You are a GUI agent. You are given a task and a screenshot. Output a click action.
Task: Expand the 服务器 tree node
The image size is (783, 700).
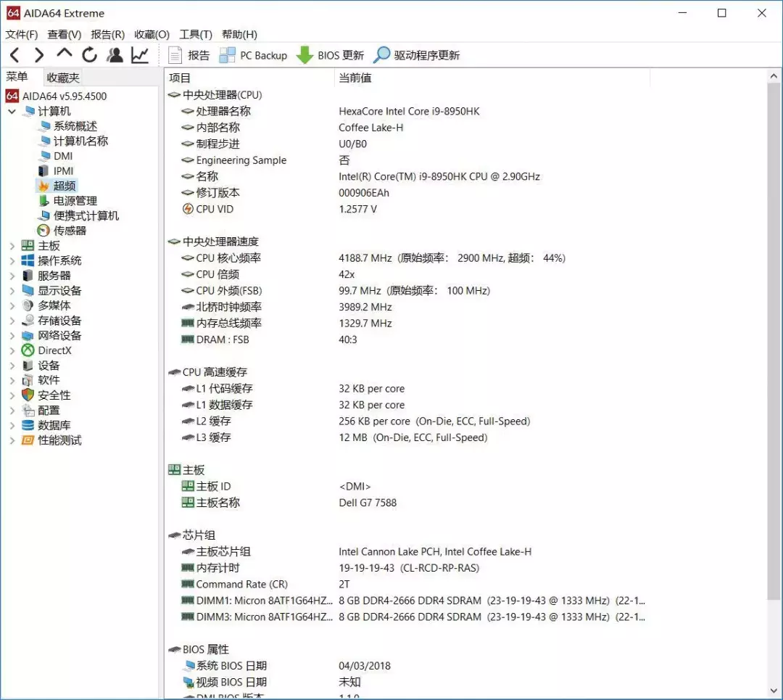click(x=12, y=276)
